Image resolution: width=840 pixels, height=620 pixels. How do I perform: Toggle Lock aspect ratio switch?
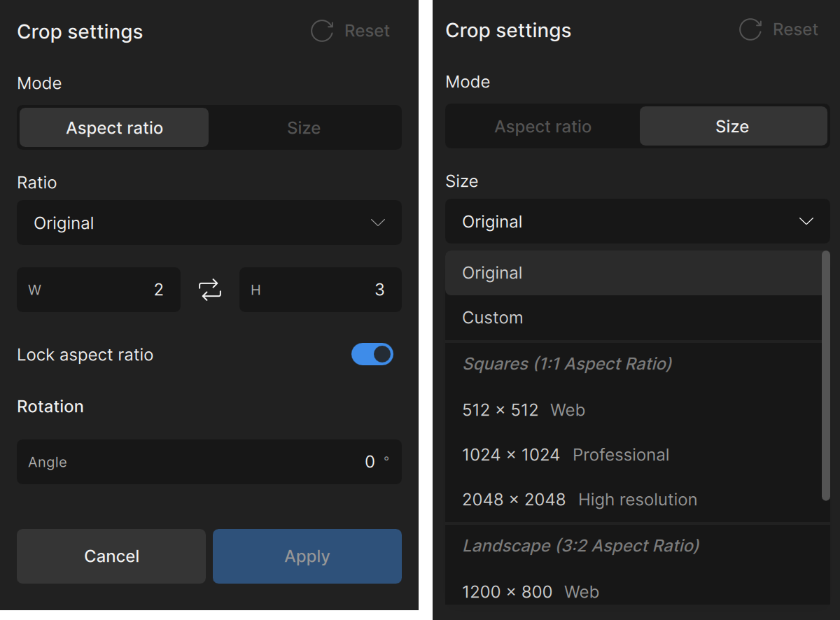pos(372,355)
